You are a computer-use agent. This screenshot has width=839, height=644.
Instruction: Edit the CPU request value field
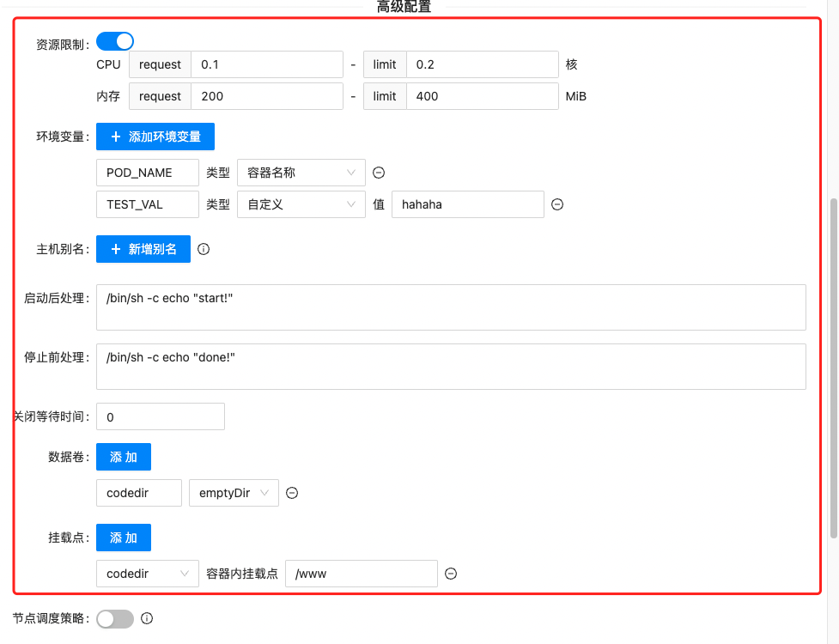coord(267,64)
